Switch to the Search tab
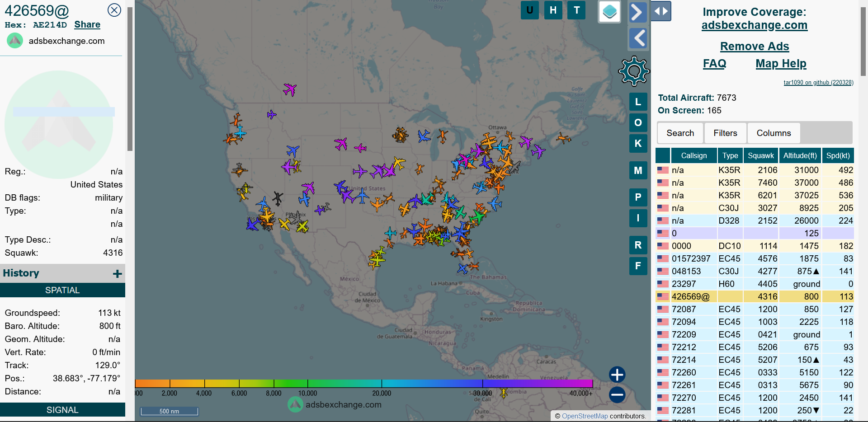 [680, 133]
